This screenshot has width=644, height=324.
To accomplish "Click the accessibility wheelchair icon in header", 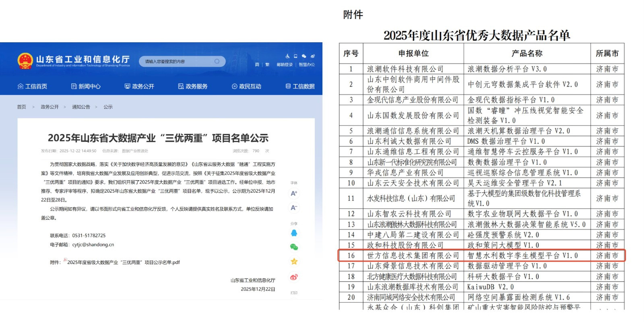I will (287, 56).
